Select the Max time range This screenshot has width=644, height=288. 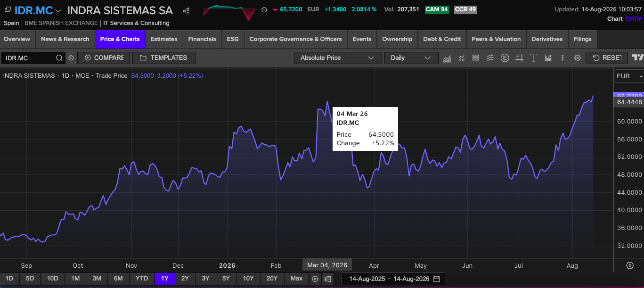coord(296,279)
